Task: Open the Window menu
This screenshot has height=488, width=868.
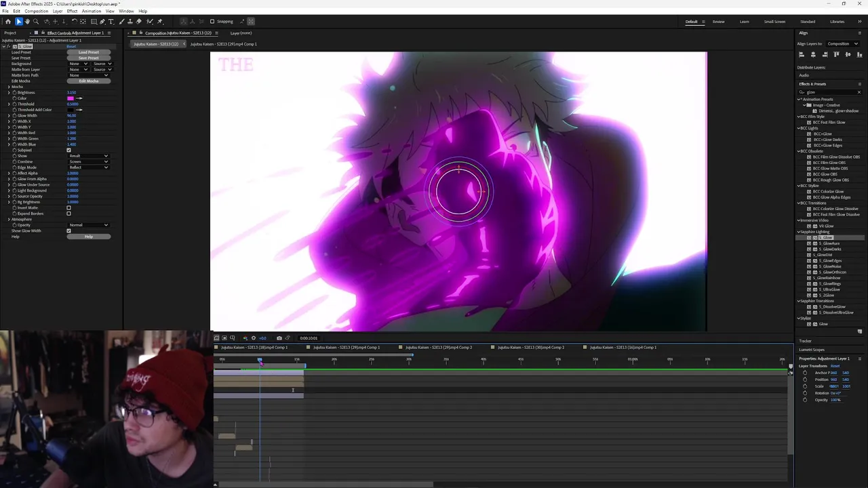Action: point(126,11)
